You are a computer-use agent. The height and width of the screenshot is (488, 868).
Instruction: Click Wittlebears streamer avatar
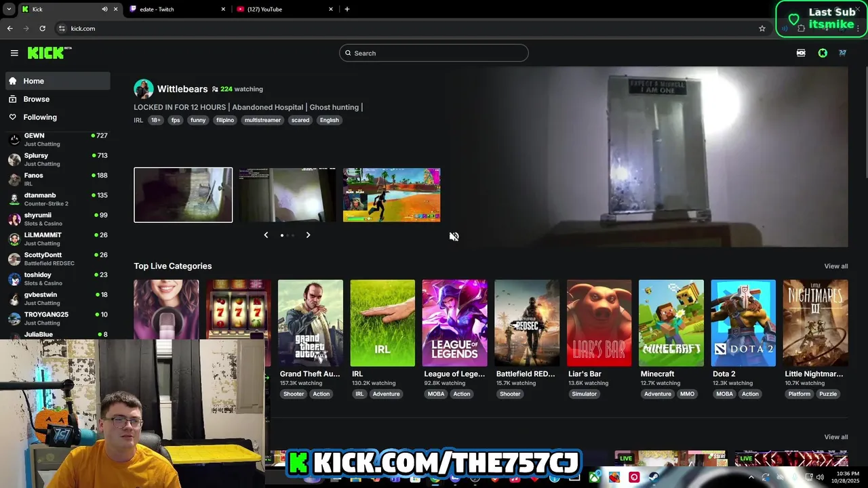click(143, 89)
